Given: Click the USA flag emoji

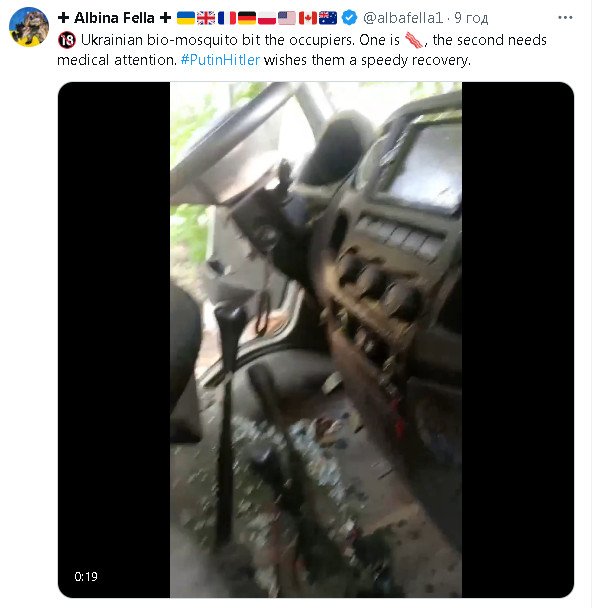Looking at the screenshot, I should (287, 18).
